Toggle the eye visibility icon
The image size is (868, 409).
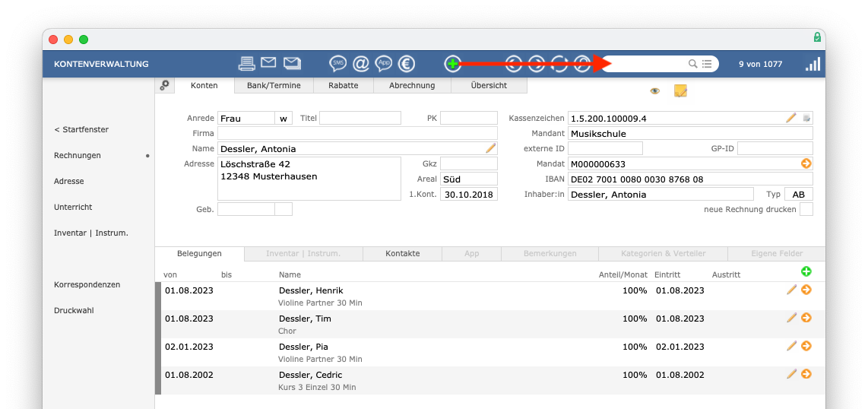tap(655, 91)
